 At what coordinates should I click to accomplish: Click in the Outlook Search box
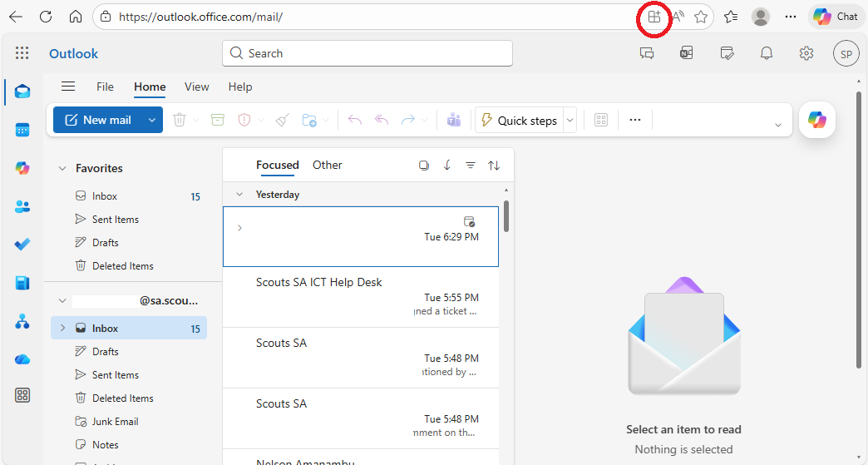(x=367, y=53)
